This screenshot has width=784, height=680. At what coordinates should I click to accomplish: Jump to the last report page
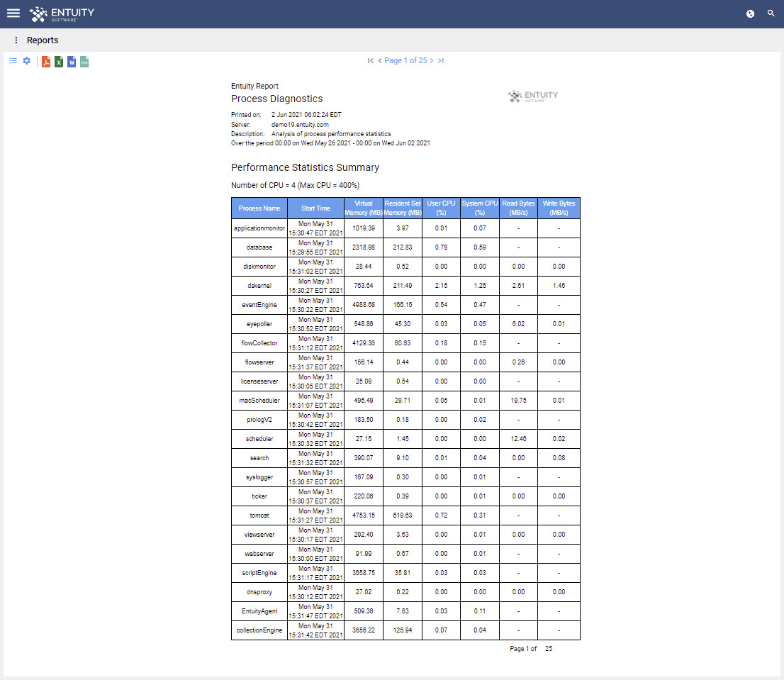(x=440, y=61)
